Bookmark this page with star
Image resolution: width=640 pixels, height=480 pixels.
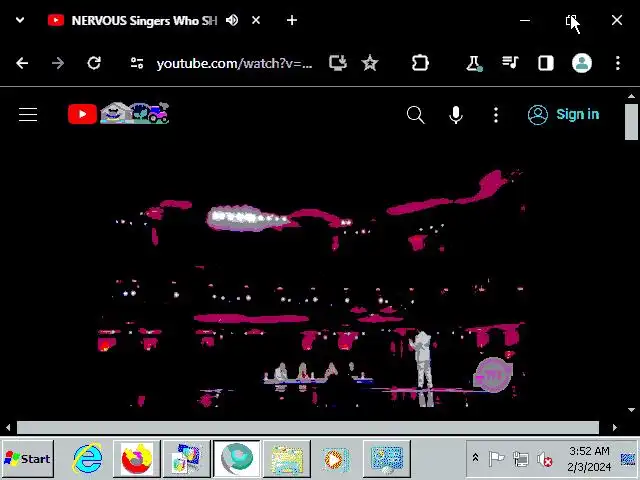370,63
